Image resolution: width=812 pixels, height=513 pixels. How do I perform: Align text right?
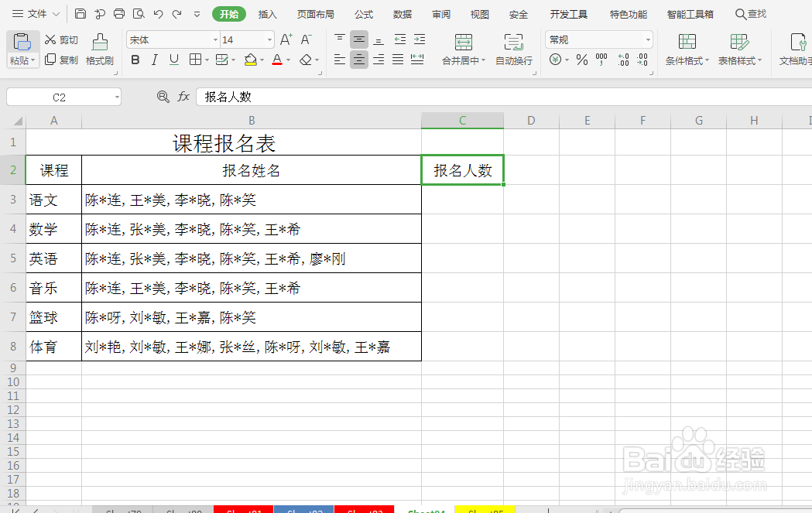[379, 60]
